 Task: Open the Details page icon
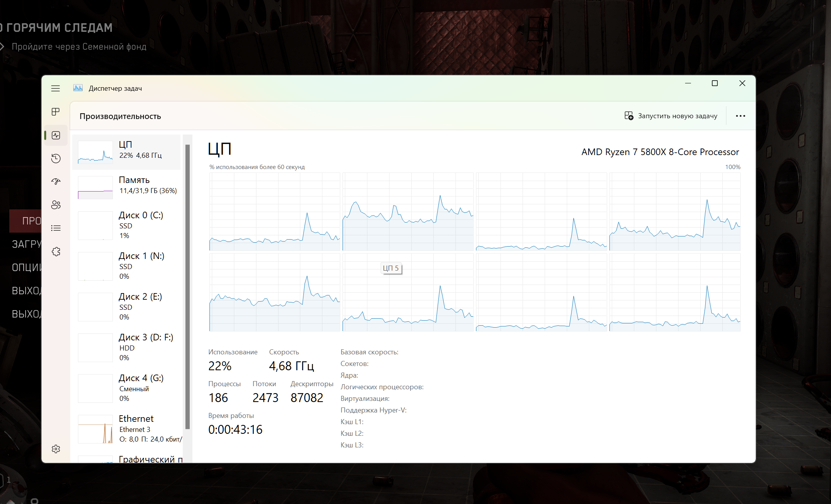[x=56, y=228]
